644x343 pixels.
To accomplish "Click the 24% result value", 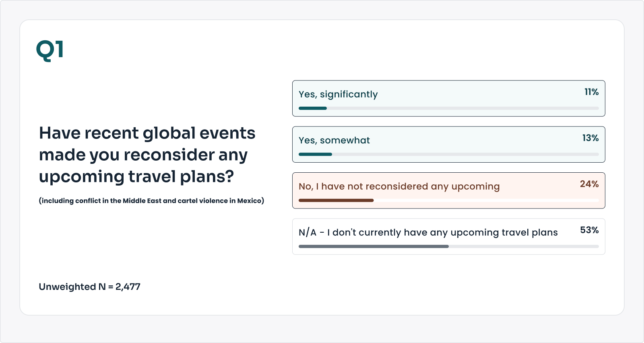I will tap(589, 184).
